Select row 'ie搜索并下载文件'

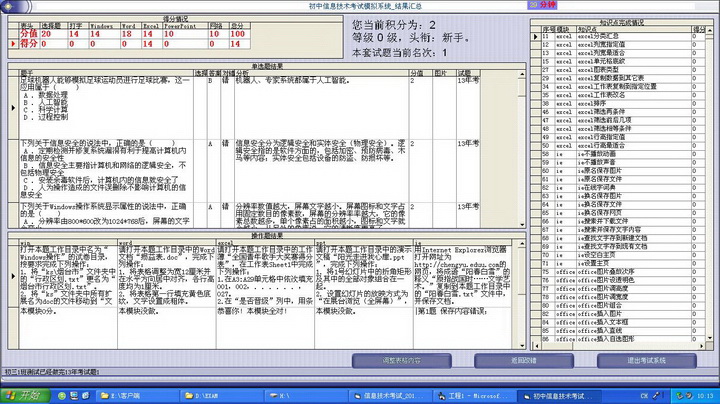pyautogui.click(x=618, y=221)
